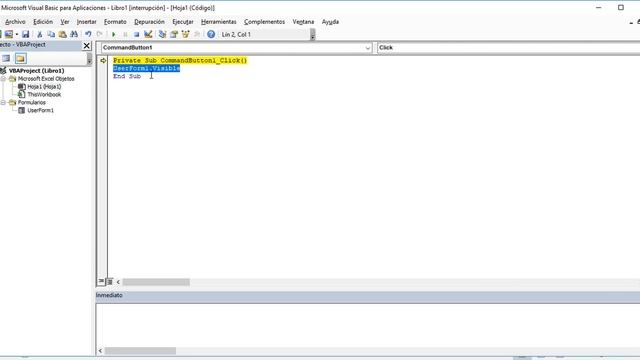Click the code pane horizontal scrollbar thumb
The width and height of the screenshot is (640, 360).
click(x=156, y=282)
